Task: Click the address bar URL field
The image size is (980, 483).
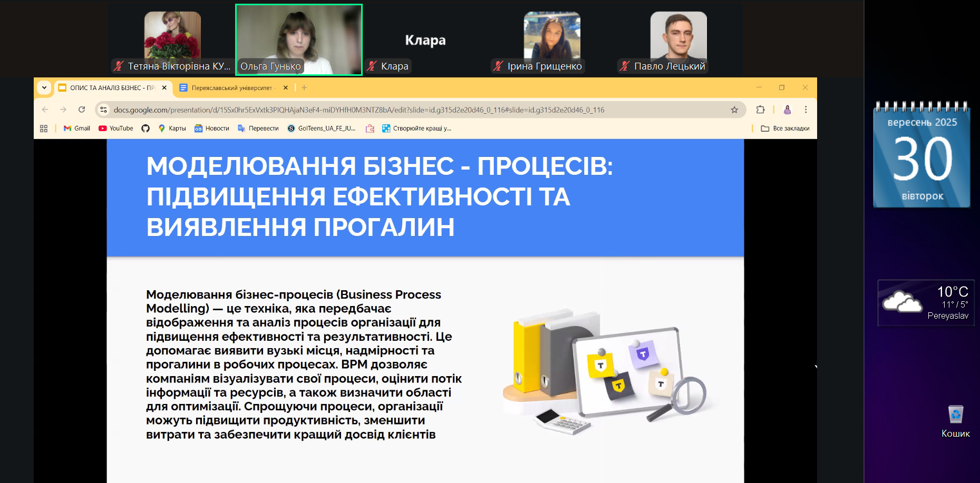Action: (x=358, y=110)
